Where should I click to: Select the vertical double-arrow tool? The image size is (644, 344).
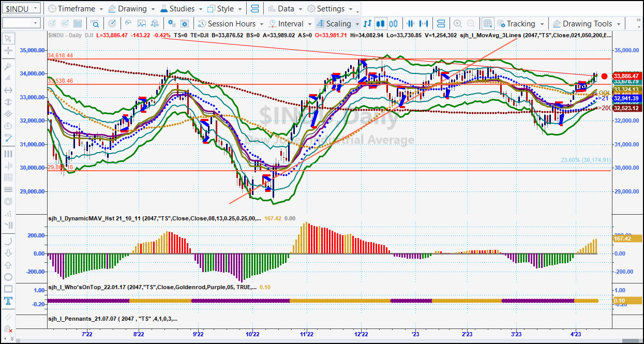(8, 102)
